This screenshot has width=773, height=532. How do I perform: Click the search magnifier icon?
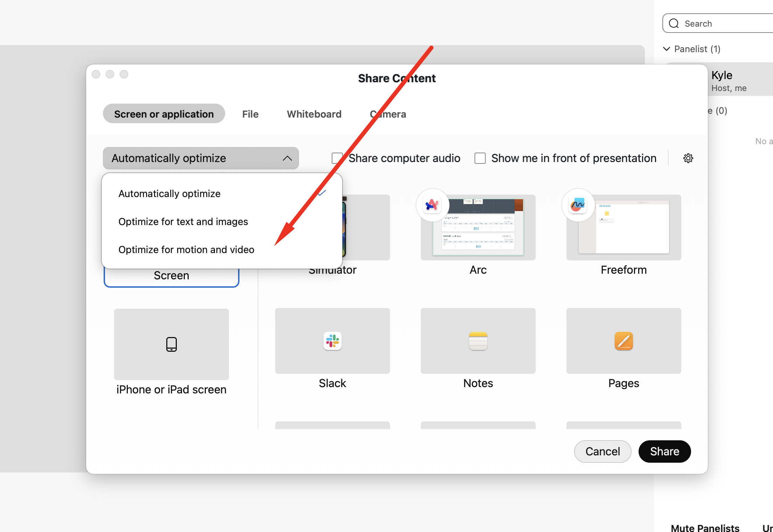[674, 23]
